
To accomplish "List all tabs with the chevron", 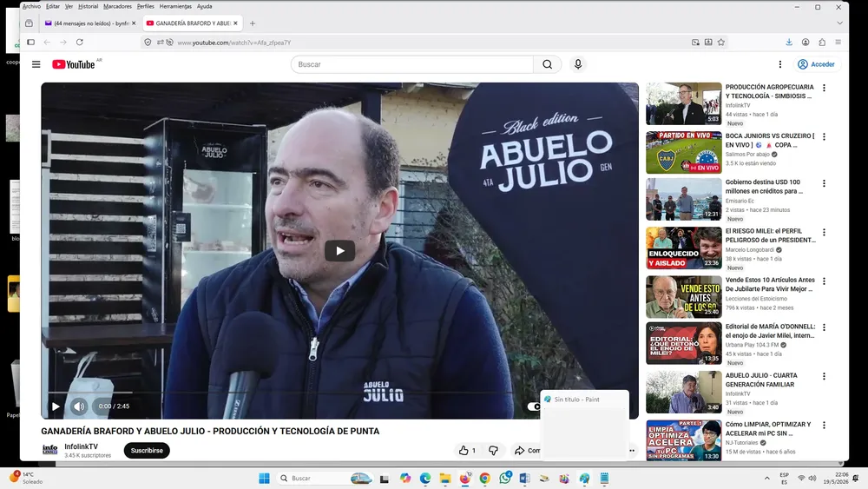I will tap(839, 23).
